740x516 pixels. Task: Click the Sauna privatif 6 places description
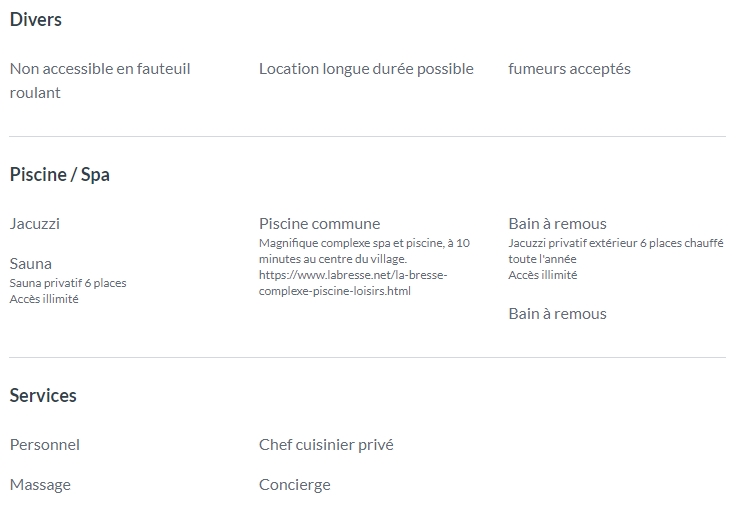[x=68, y=283]
